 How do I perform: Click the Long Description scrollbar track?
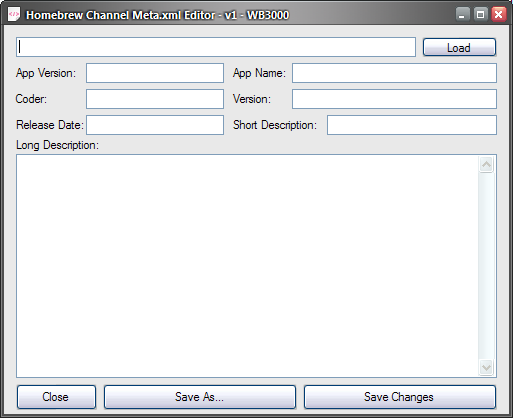[x=486, y=266]
